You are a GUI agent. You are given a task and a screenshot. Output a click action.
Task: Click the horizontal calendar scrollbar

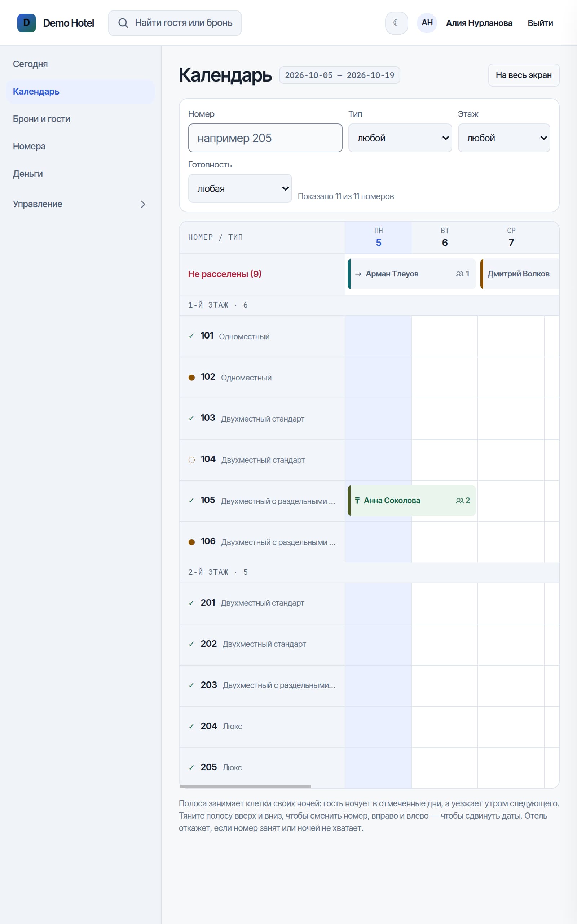245,786
